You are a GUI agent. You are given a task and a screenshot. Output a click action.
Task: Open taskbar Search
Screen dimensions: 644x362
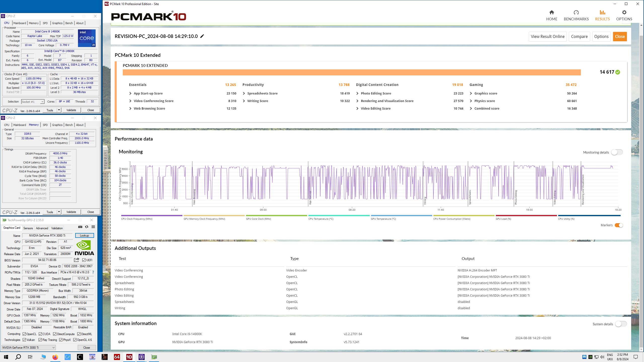click(x=18, y=357)
